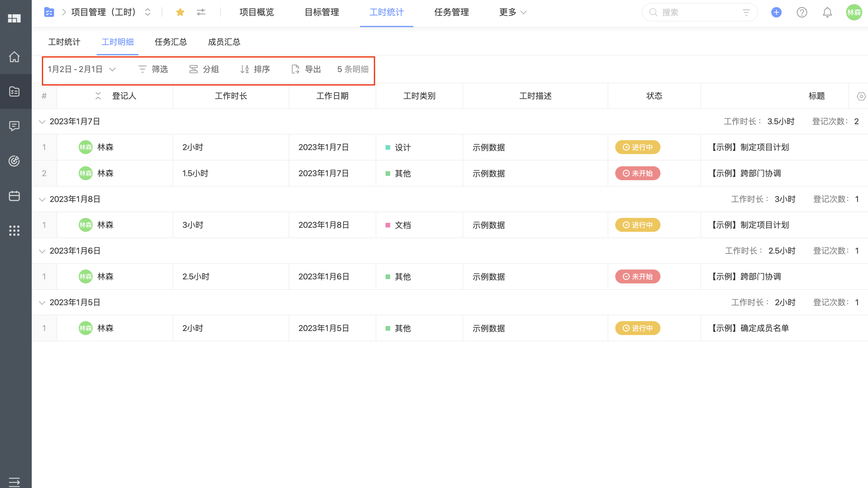Click the 工作时长 column header
This screenshot has height=488, width=868.
click(x=231, y=96)
